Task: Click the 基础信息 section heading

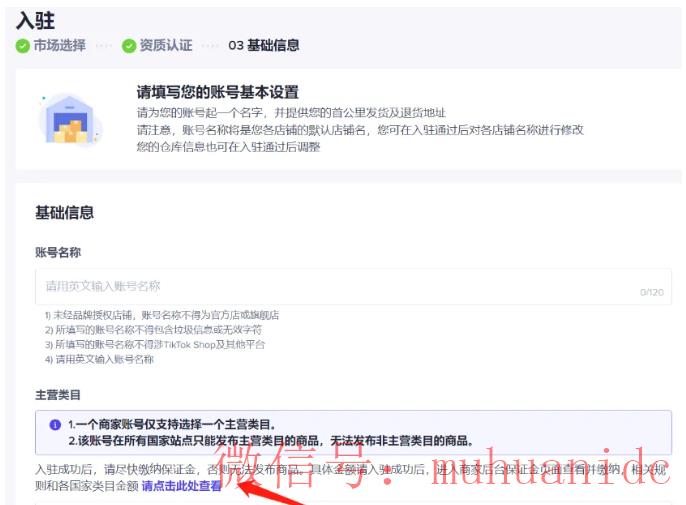Action: coord(64,213)
